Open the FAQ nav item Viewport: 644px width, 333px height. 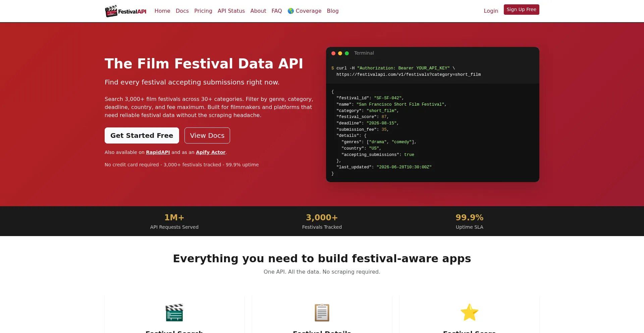pyautogui.click(x=277, y=11)
